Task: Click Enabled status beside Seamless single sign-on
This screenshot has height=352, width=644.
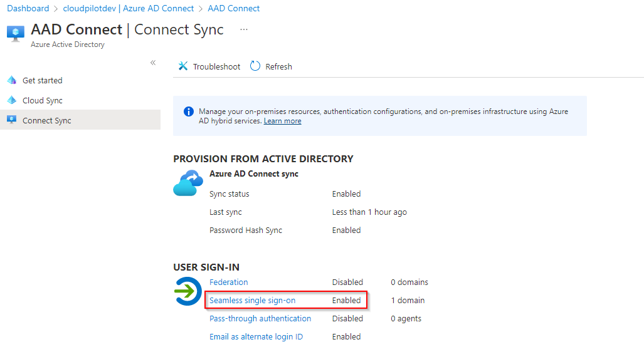Action: click(x=346, y=300)
